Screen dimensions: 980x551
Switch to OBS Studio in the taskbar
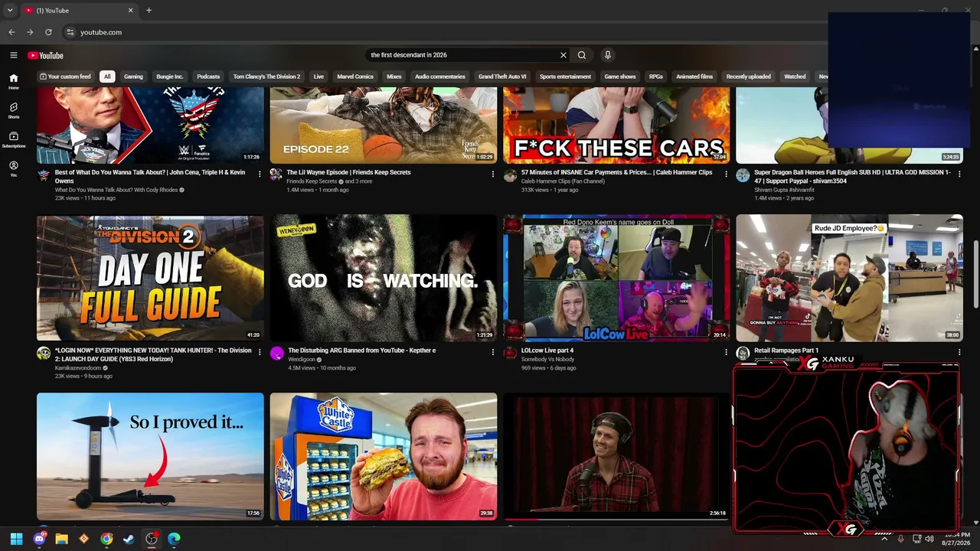pyautogui.click(x=152, y=539)
